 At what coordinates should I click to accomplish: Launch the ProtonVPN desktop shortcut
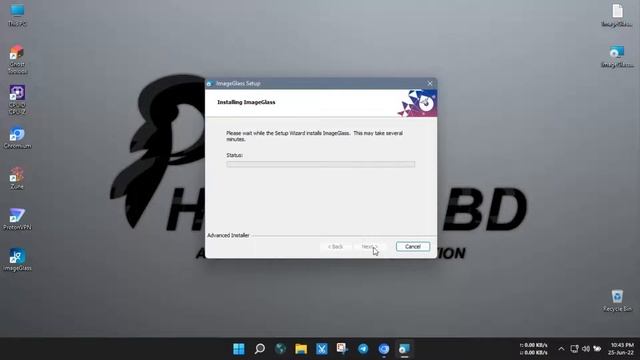tap(17, 219)
